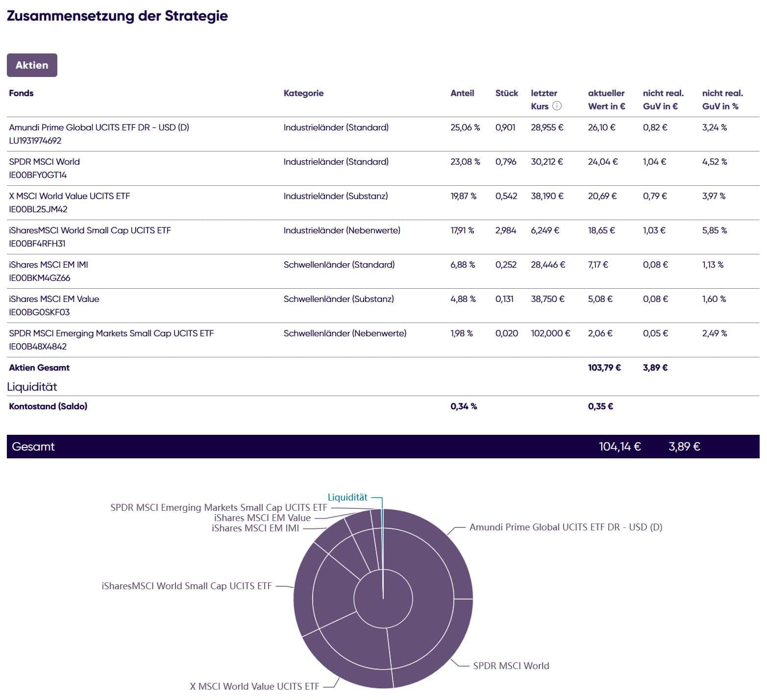Click Industrieländer (Nebenwerte) category cell
Screen dimensions: 767x700
point(342,230)
